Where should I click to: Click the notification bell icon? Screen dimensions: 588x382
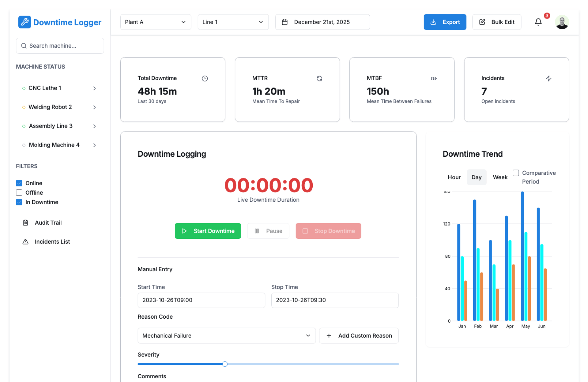point(538,22)
